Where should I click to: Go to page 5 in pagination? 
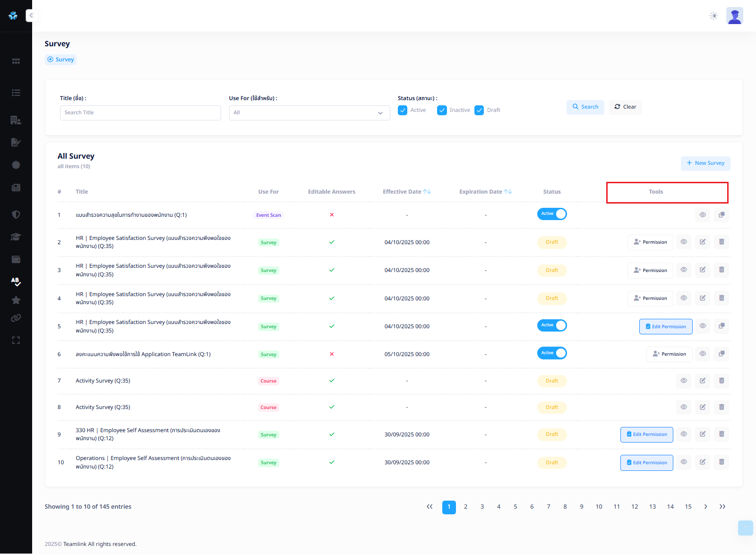pyautogui.click(x=515, y=507)
